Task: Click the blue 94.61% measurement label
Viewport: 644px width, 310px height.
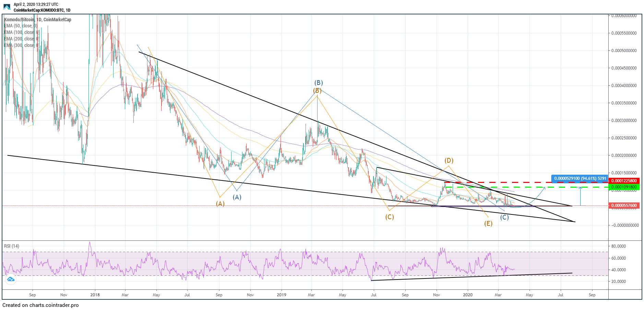Action: point(580,178)
